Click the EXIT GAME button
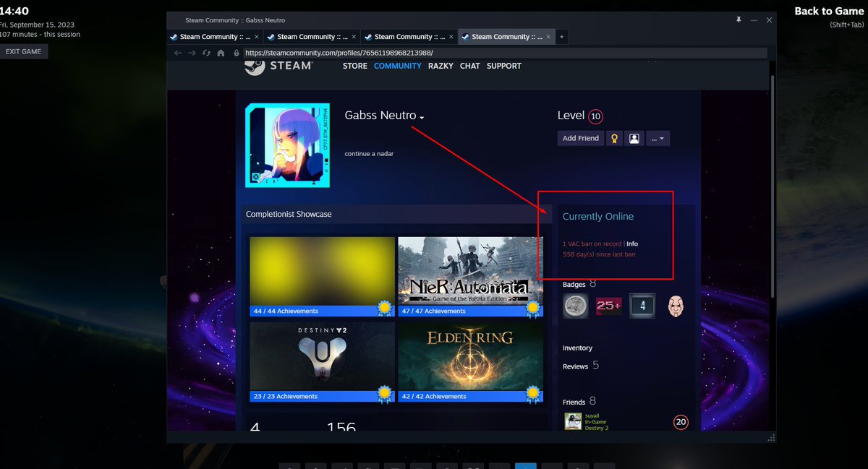868x469 pixels. point(24,52)
